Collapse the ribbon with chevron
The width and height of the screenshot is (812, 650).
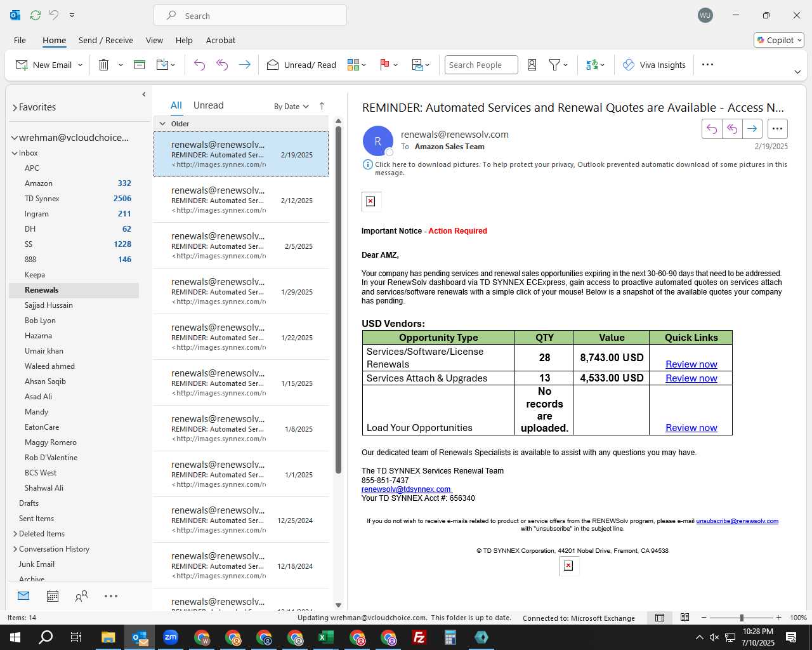[x=797, y=72]
